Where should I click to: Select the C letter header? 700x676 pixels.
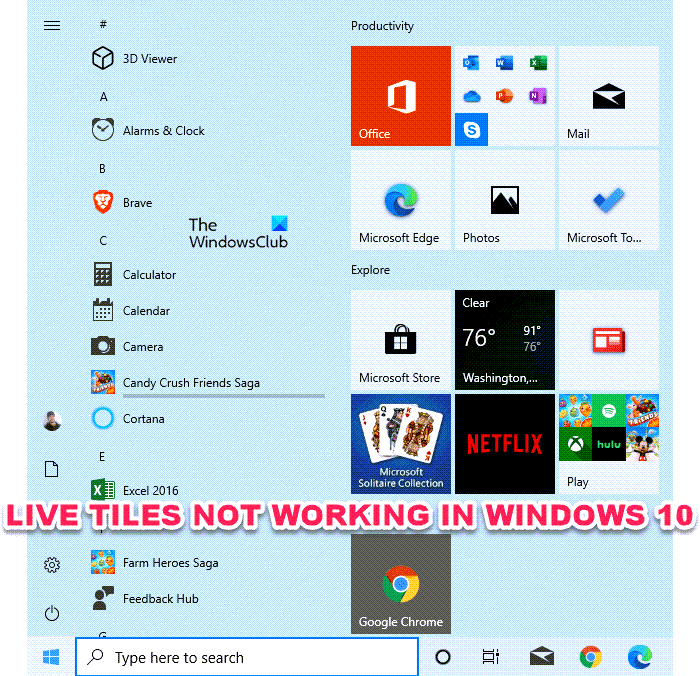pyautogui.click(x=103, y=241)
